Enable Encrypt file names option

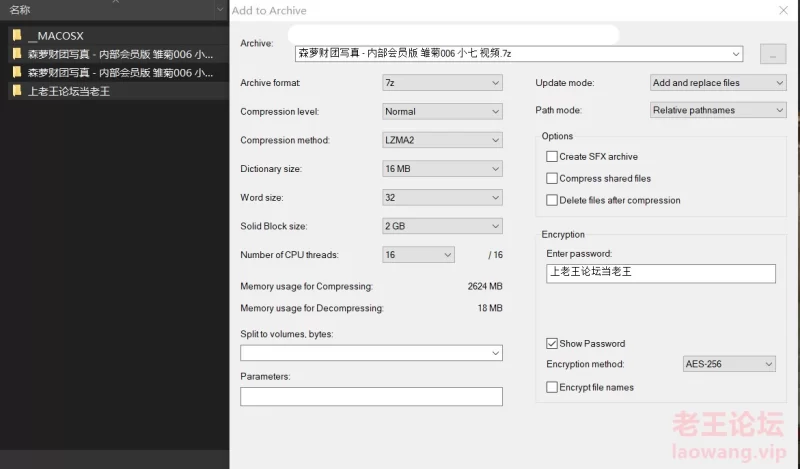click(552, 388)
